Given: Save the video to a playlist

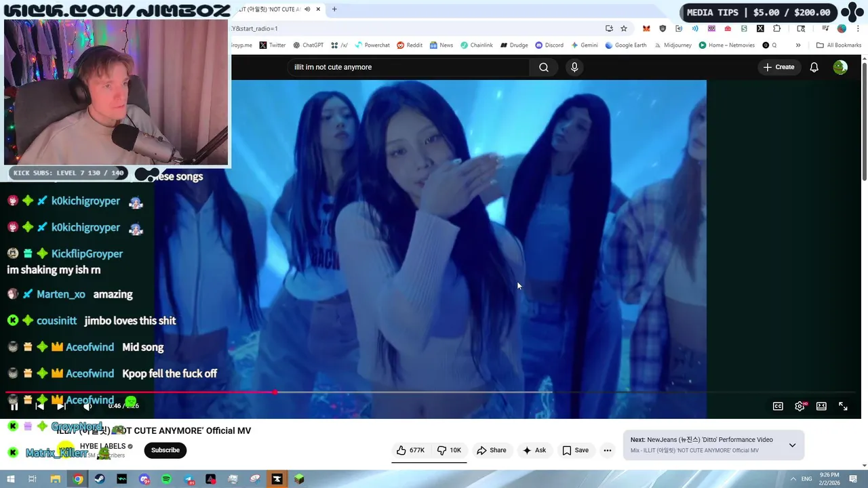Looking at the screenshot, I should (575, 450).
